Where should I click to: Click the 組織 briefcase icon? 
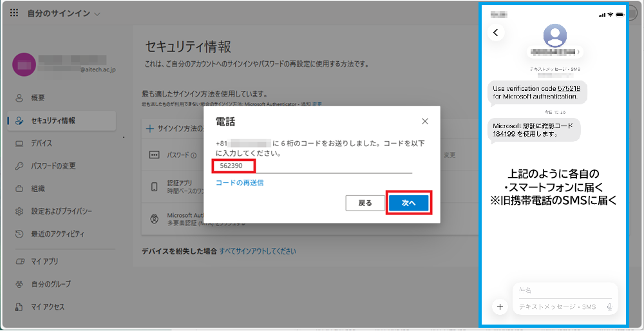(x=19, y=189)
